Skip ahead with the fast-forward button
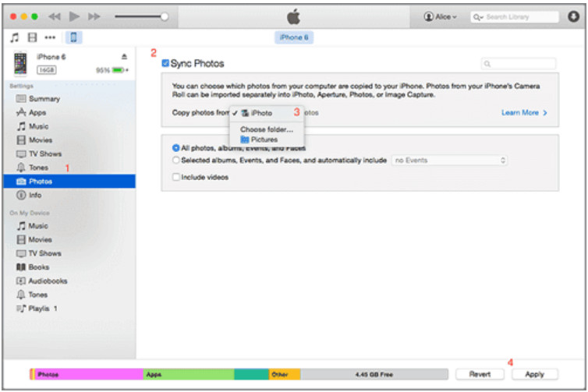The width and height of the screenshot is (588, 392). coord(94,16)
